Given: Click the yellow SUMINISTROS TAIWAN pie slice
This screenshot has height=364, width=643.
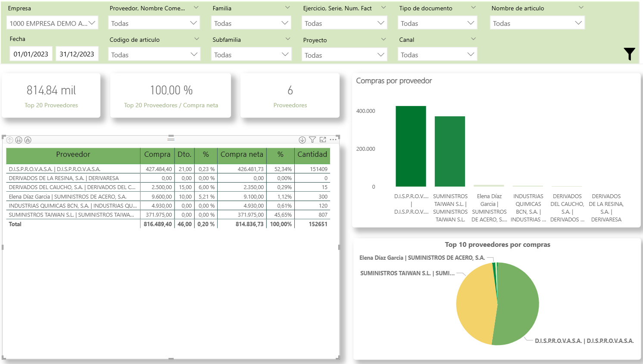Looking at the screenshot, I should (474, 302).
